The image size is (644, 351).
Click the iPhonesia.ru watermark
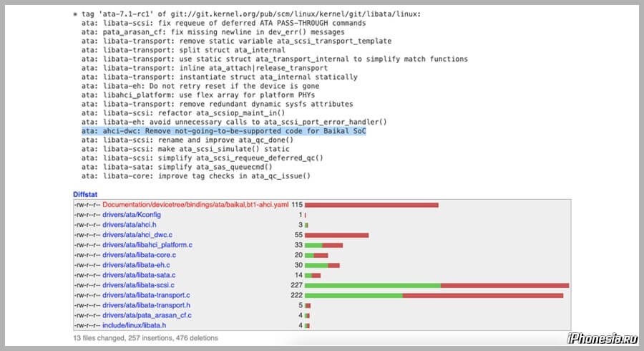(x=600, y=338)
